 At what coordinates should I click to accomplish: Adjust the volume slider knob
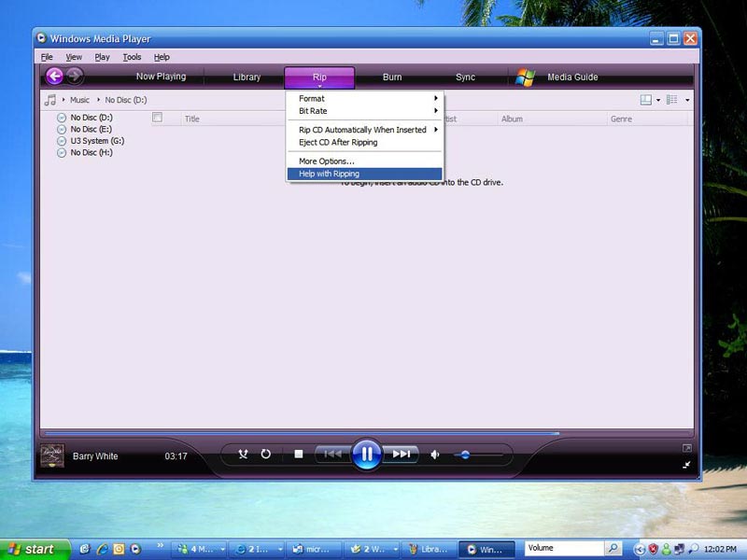(x=465, y=455)
